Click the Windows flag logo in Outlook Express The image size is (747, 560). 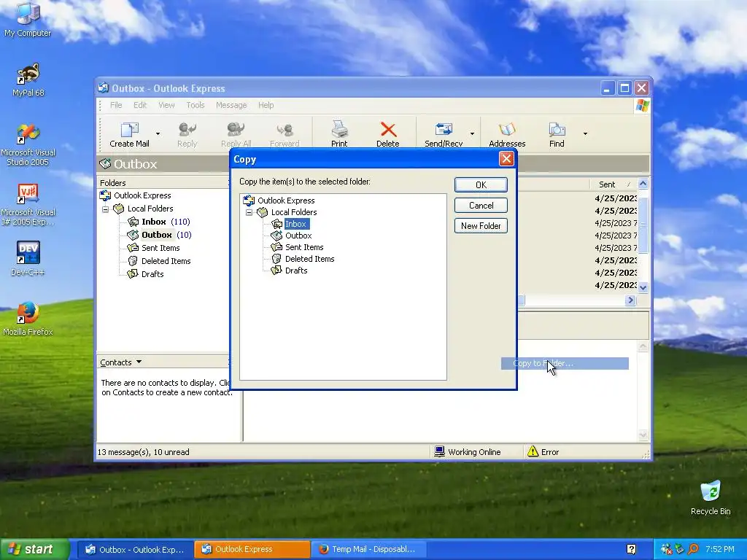[642, 105]
